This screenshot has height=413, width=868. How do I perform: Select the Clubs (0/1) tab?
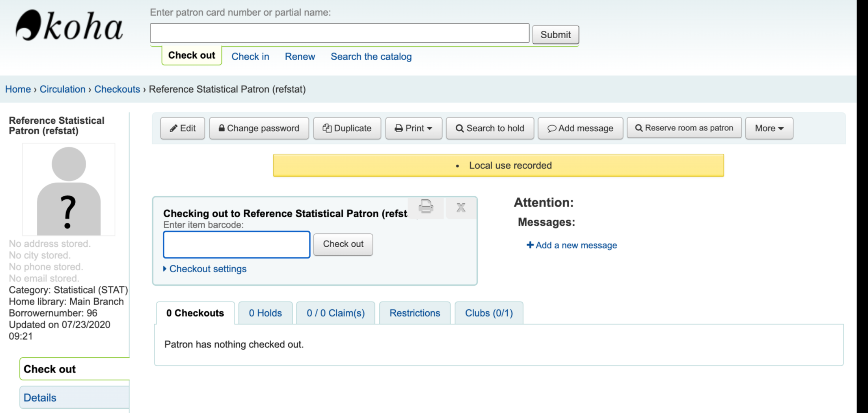489,313
